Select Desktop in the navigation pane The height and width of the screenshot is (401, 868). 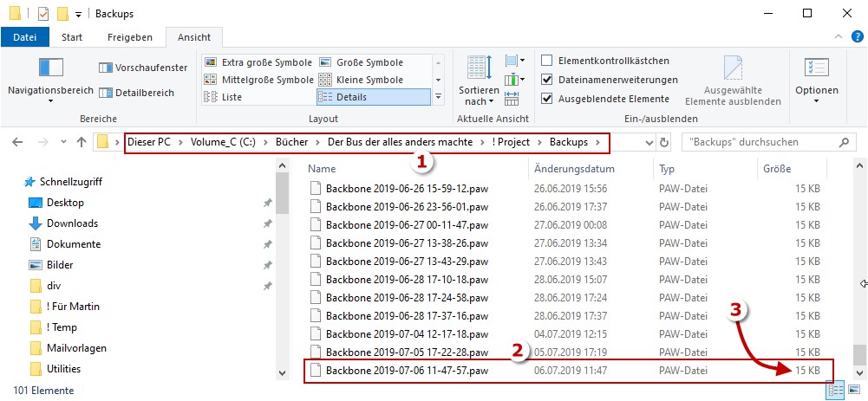(56, 203)
